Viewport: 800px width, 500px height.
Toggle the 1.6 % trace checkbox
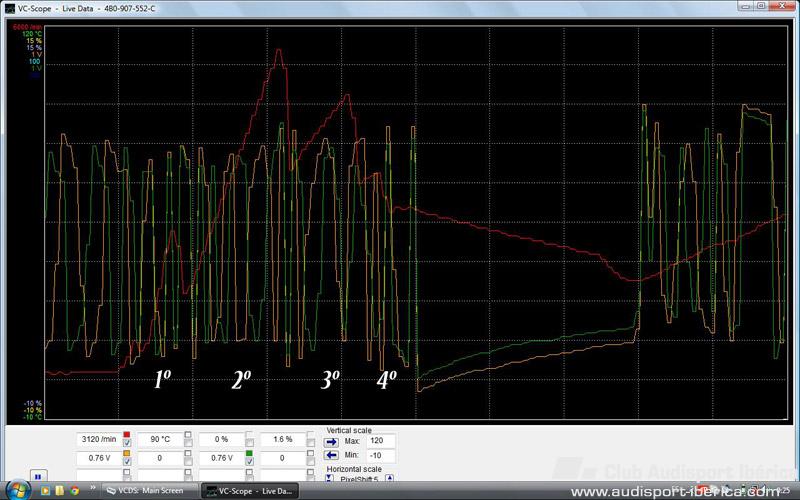[310, 442]
